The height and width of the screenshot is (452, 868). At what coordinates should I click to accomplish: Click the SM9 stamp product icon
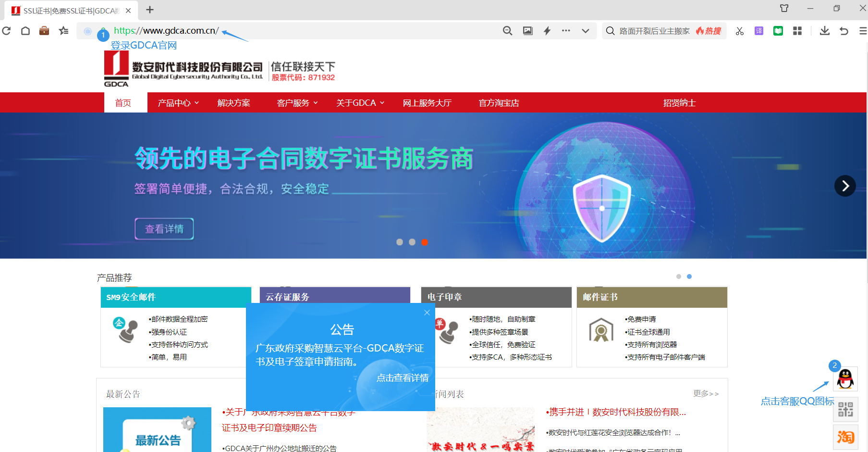pyautogui.click(x=125, y=330)
